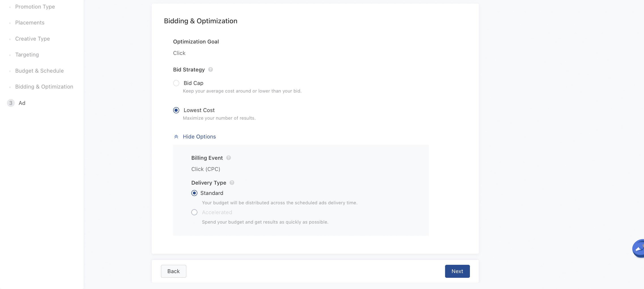Navigate to Targeting in sidebar

point(27,55)
